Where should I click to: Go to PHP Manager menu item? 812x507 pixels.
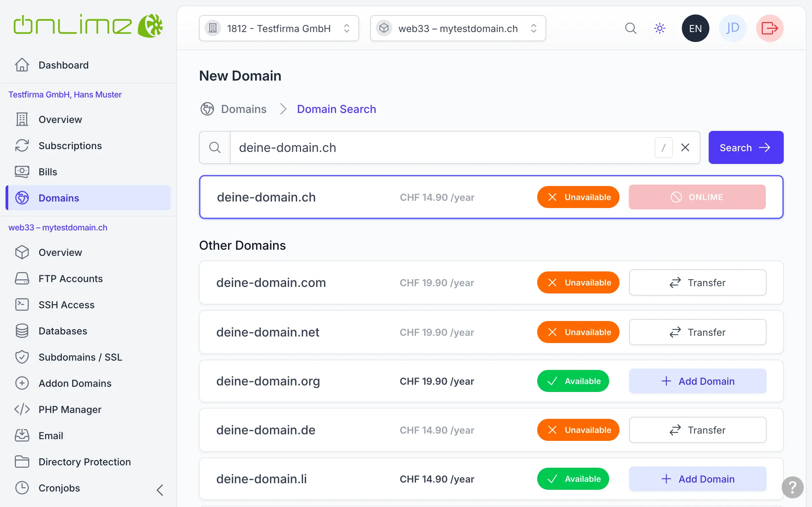[x=70, y=410]
